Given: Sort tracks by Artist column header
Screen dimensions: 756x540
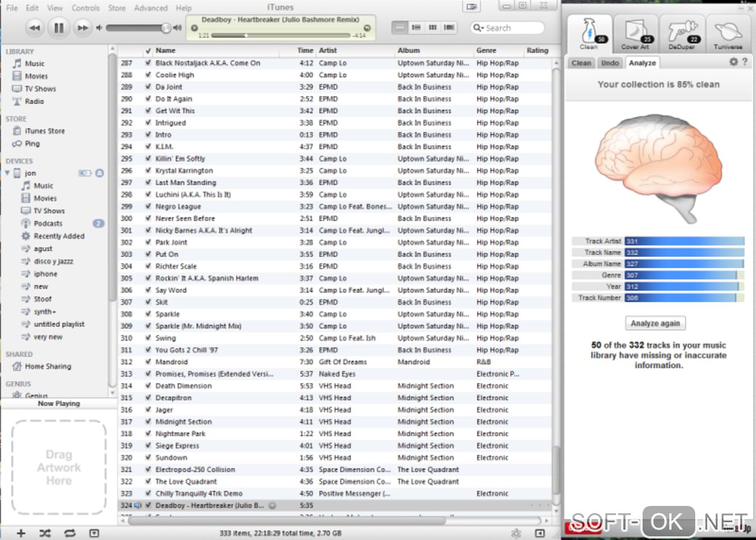Looking at the screenshot, I should point(355,50).
